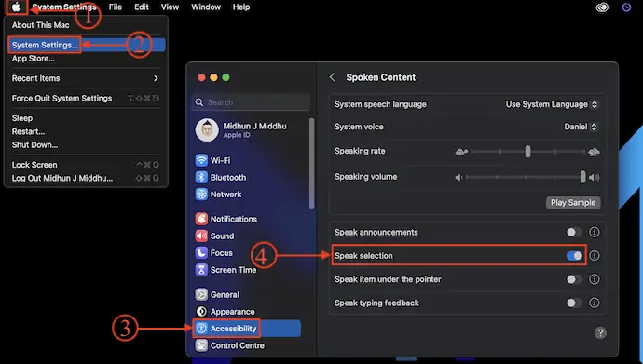Select Screen Time in sidebar
This screenshot has height=364, width=643.
click(226, 270)
